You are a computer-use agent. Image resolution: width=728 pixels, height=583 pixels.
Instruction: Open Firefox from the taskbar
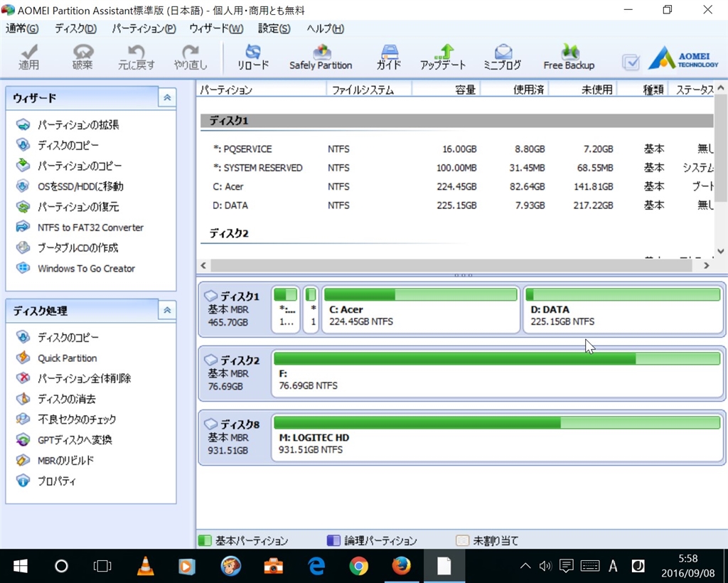pos(401,566)
